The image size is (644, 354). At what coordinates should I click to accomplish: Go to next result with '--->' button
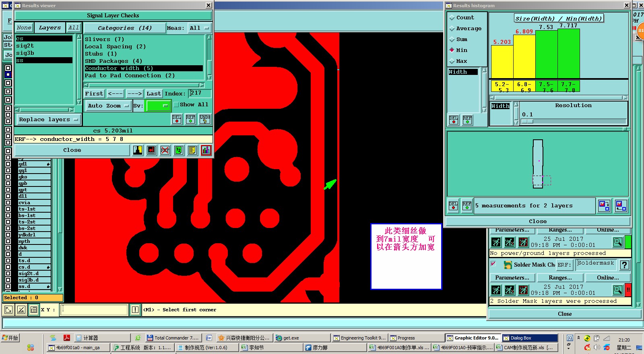pos(134,94)
